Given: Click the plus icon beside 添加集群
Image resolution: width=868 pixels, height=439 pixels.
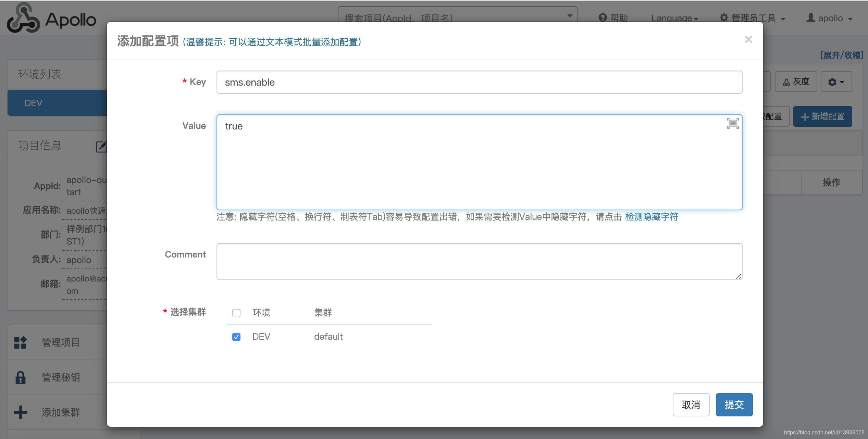Looking at the screenshot, I should (x=20, y=412).
